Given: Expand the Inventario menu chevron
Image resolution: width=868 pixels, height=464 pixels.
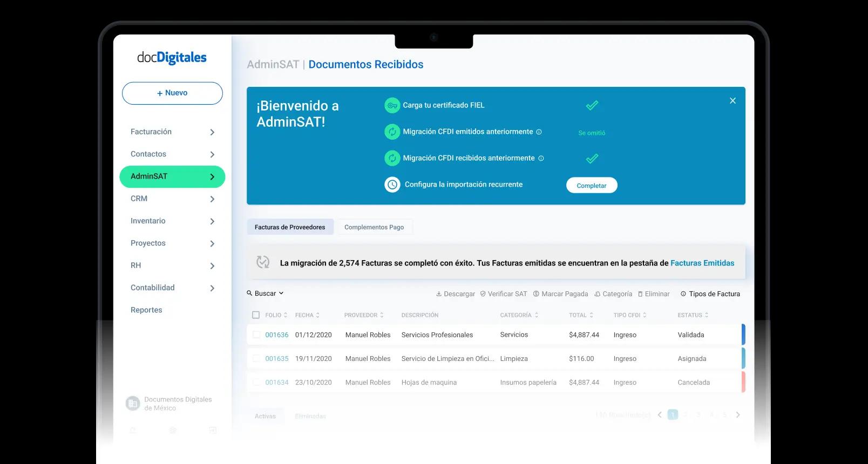Looking at the screenshot, I should (212, 221).
